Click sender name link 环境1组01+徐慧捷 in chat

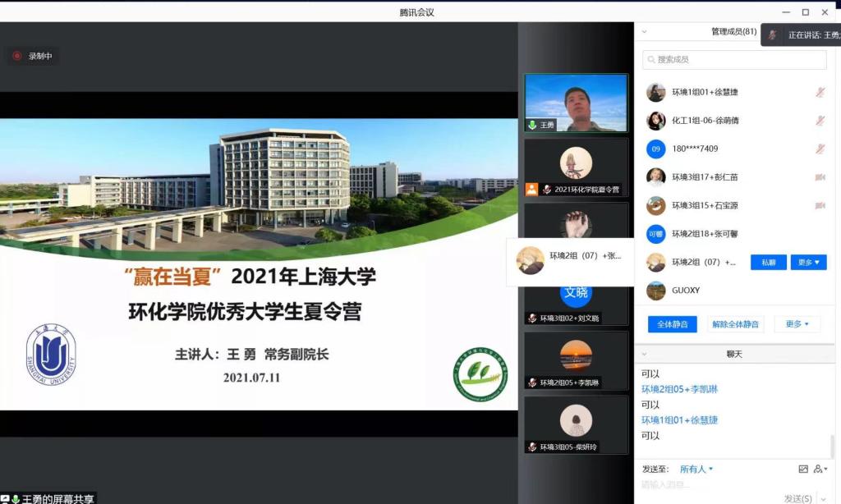coord(679,420)
